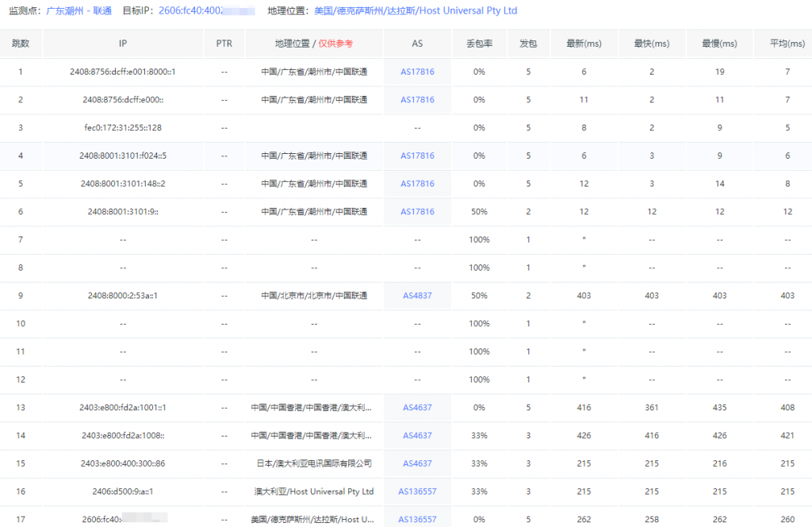Open AS17816 link in hop 1 row
The height and width of the screenshot is (527, 812).
pos(417,71)
